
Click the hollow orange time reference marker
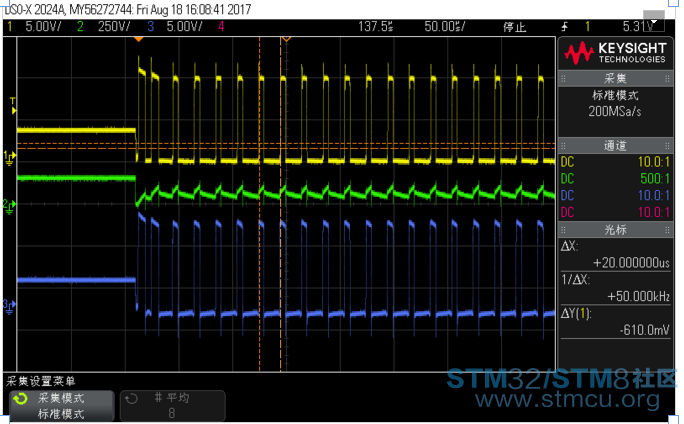click(x=286, y=39)
